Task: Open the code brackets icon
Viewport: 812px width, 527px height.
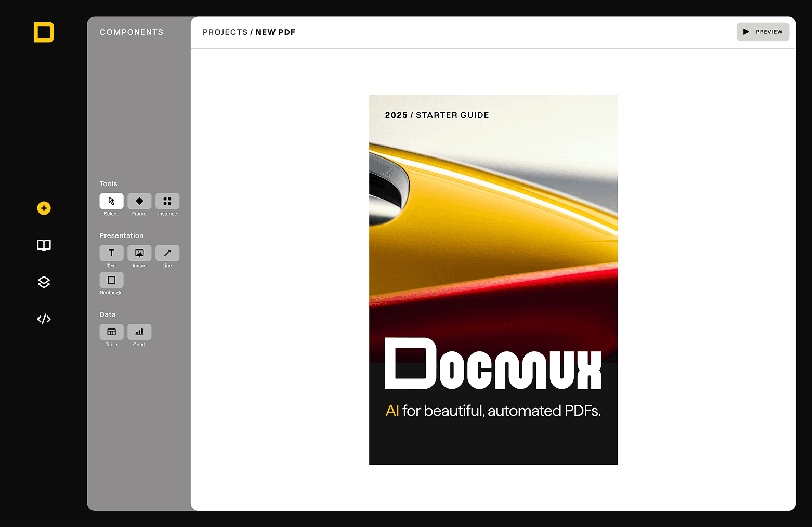Action: (x=44, y=319)
